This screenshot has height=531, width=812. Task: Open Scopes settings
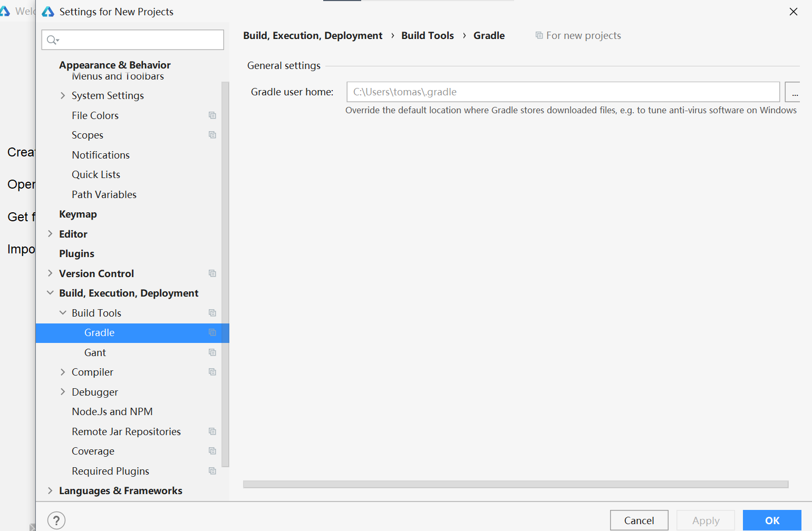88,135
